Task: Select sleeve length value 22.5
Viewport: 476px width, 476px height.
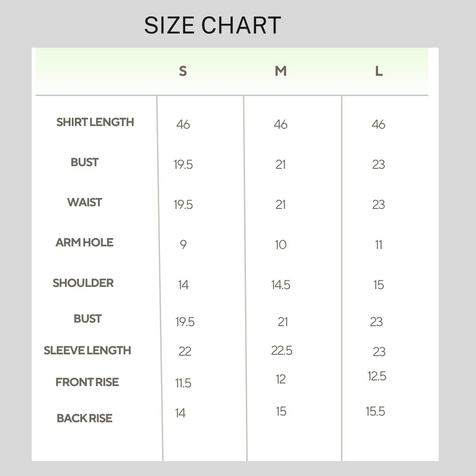Action: click(x=282, y=351)
